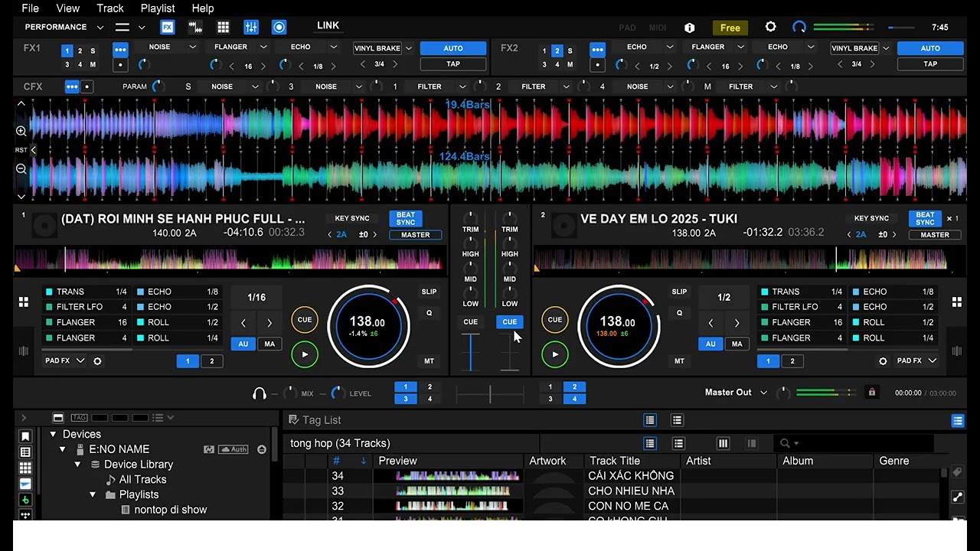The height and width of the screenshot is (551, 980).
Task: Open the Playlist menu
Action: tap(158, 8)
